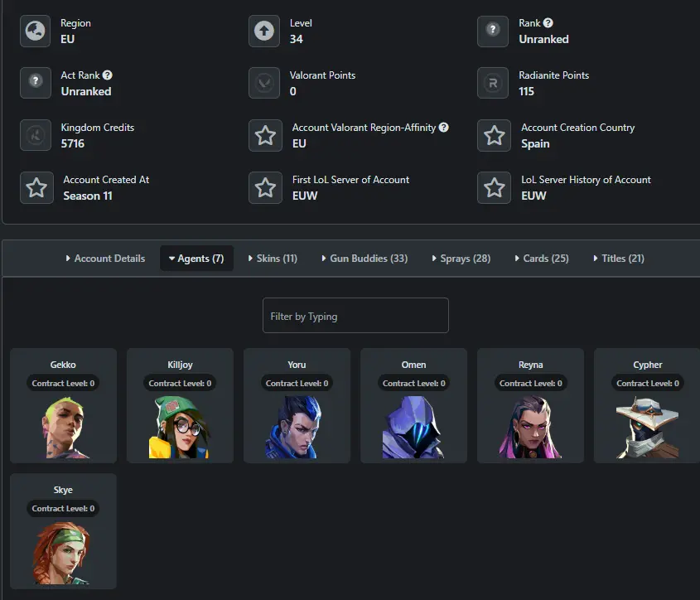Screen dimensions: 700x600
Task: Click the Radianite Points icon
Action: pyautogui.click(x=493, y=83)
